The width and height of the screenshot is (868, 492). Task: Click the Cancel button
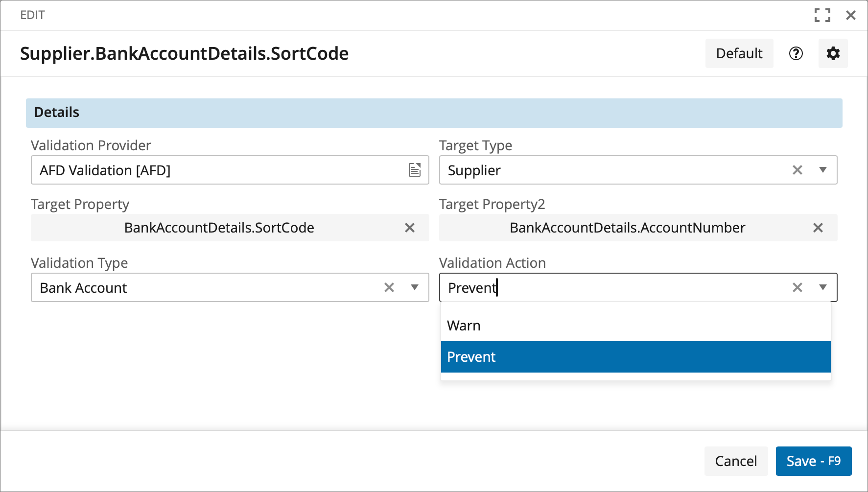tap(735, 461)
